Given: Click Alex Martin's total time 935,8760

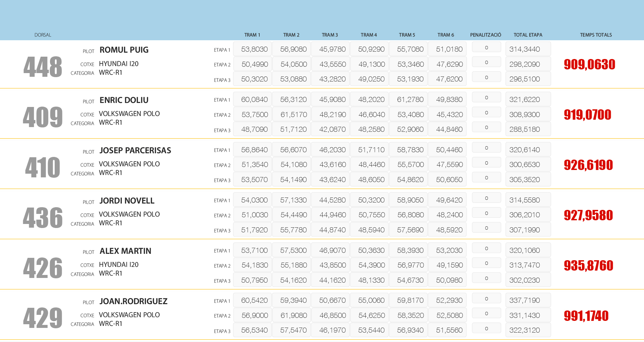Looking at the screenshot, I should click(x=588, y=266).
